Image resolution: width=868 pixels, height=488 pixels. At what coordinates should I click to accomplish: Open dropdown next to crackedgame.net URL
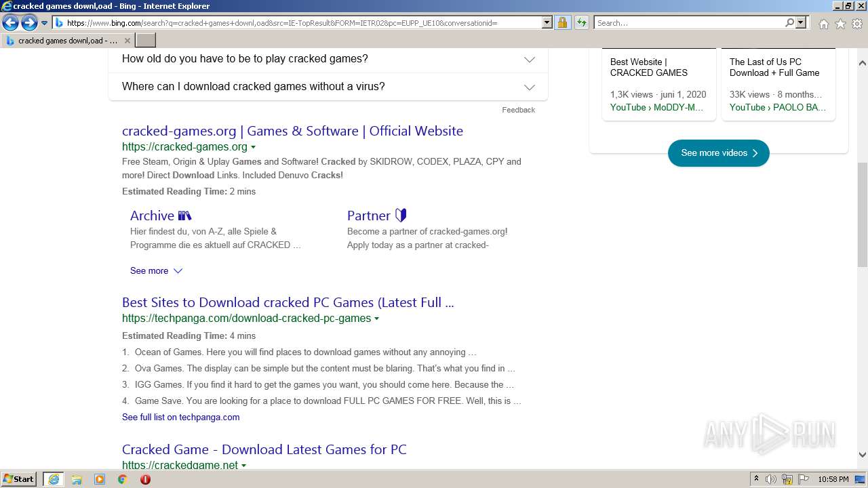[243, 466]
